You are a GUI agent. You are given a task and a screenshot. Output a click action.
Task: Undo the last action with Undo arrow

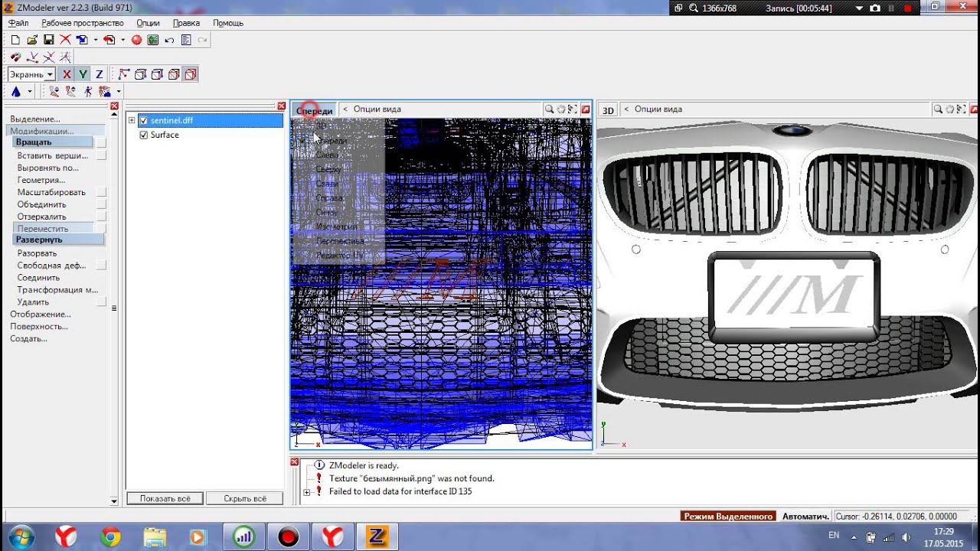coord(169,40)
